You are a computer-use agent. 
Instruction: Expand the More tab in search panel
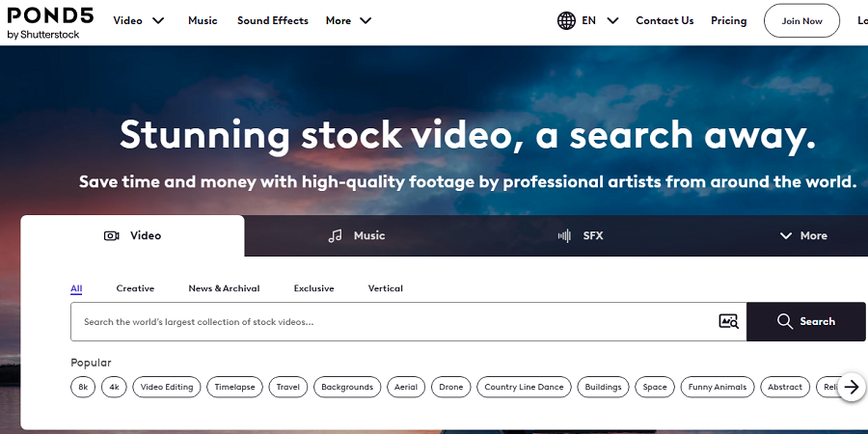803,236
